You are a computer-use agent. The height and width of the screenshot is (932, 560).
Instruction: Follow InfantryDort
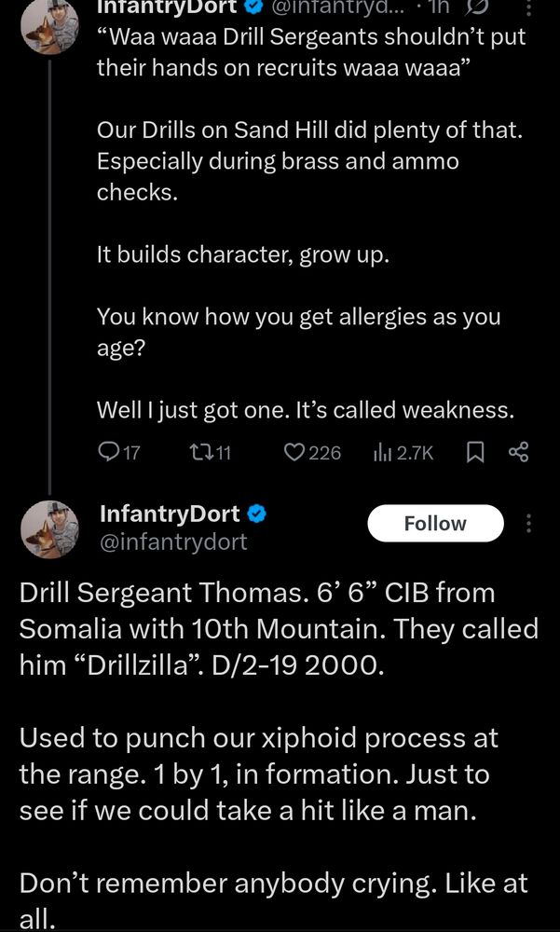pos(435,524)
